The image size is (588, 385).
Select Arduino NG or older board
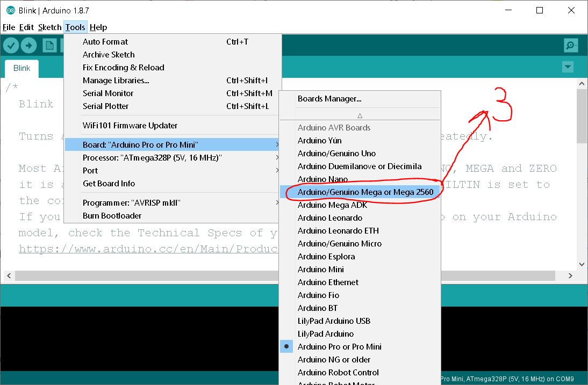[360, 360]
